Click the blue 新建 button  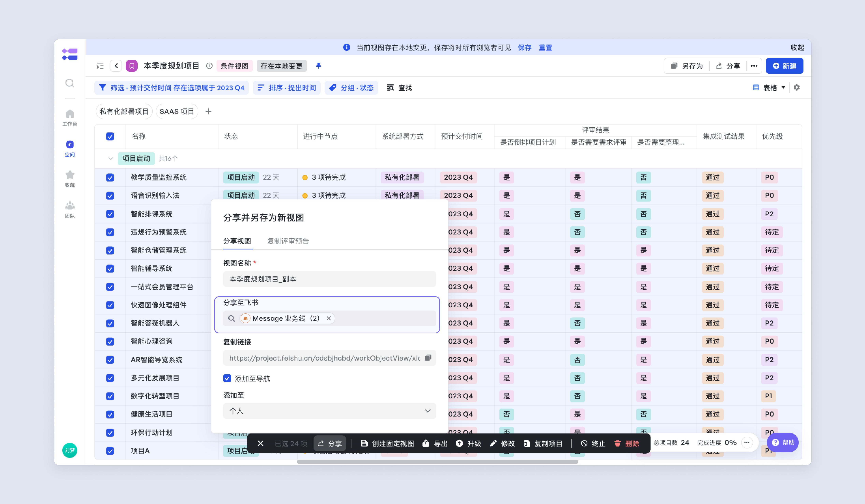(x=784, y=66)
